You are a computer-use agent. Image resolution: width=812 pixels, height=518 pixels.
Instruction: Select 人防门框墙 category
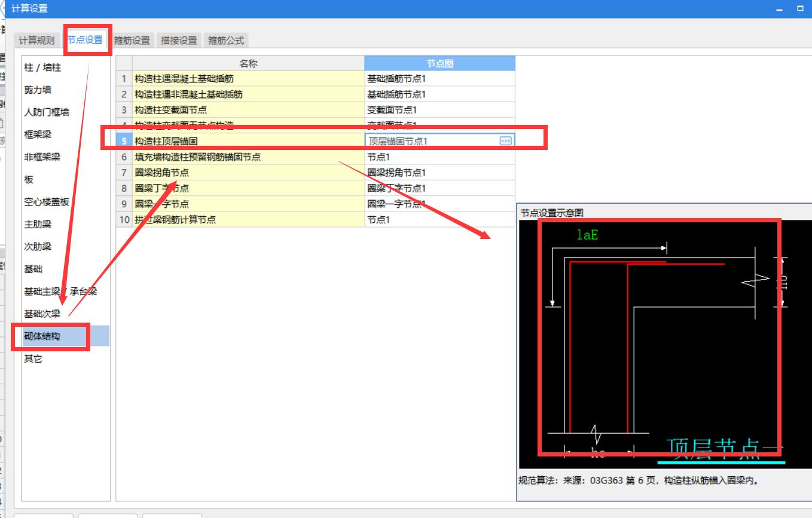66,112
